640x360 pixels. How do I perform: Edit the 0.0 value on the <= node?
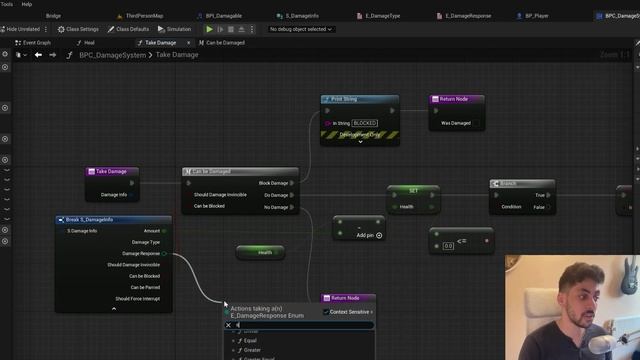[448, 246]
